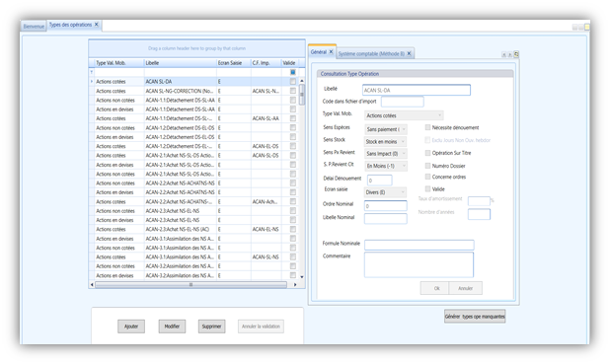Open the Sens Stock dropdown

click(x=386, y=142)
